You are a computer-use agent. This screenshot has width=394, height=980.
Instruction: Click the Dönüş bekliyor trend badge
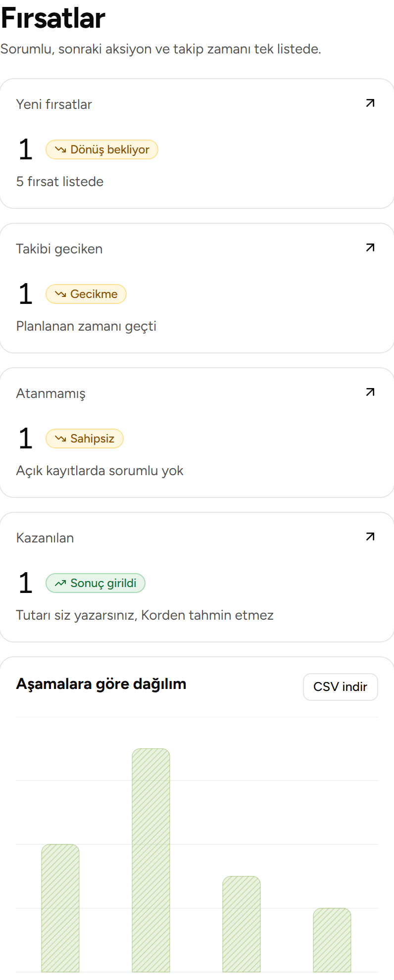(102, 149)
